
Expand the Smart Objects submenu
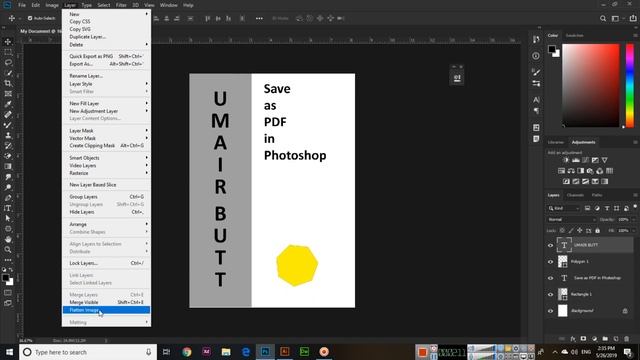[x=107, y=158]
